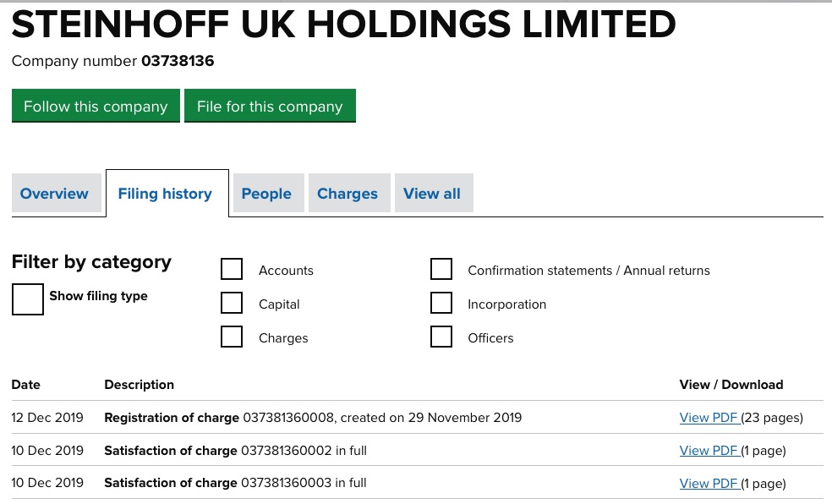Viewport: 832px width, 504px height.
Task: Toggle the Show filing type option
Action: 27,299
